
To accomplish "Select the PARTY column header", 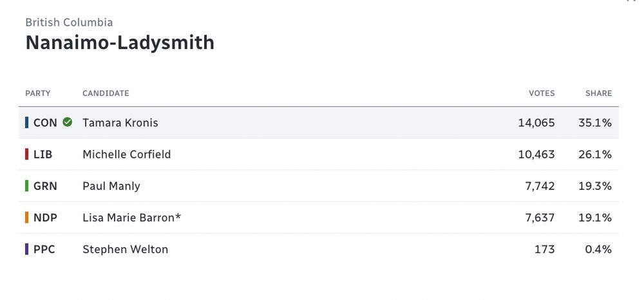I will (x=38, y=93).
